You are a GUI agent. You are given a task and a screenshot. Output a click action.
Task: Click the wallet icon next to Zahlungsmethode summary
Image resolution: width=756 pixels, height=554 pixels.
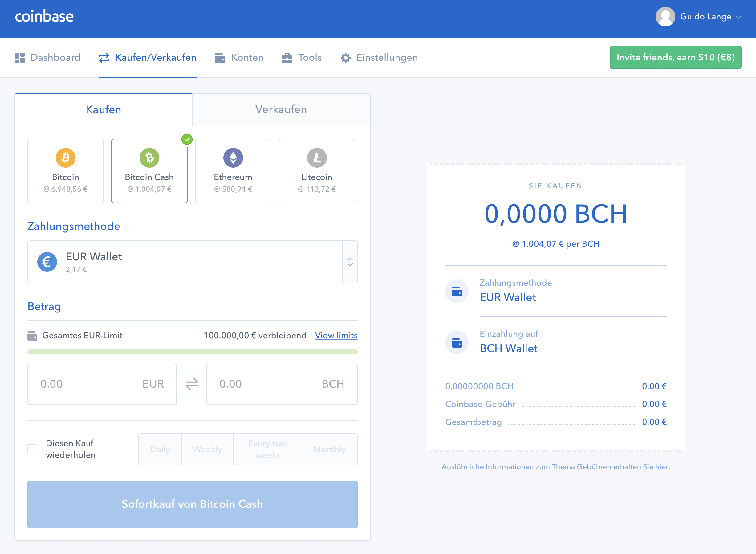(x=457, y=291)
